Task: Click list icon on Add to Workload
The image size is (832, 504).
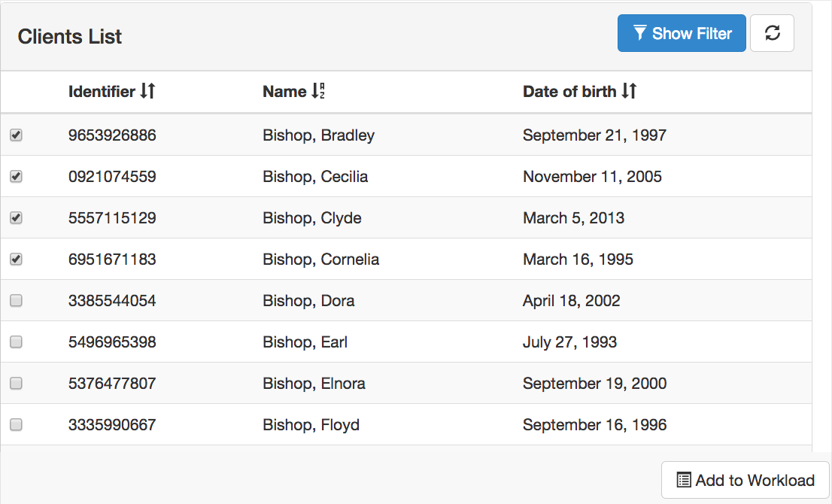Action: 684,480
